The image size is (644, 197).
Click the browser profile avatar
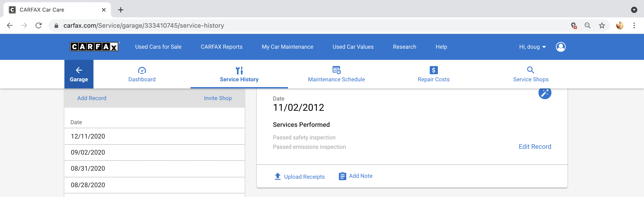[x=620, y=25]
